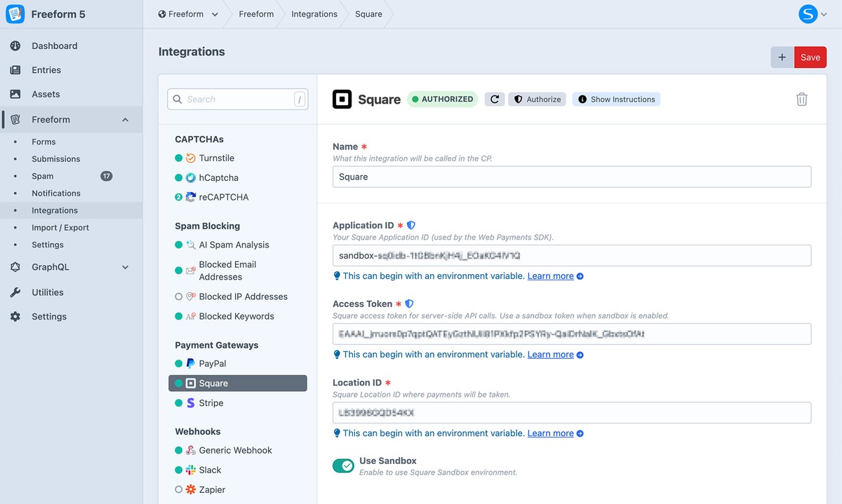Click the trash delete integration icon
842x504 pixels.
coord(801,100)
